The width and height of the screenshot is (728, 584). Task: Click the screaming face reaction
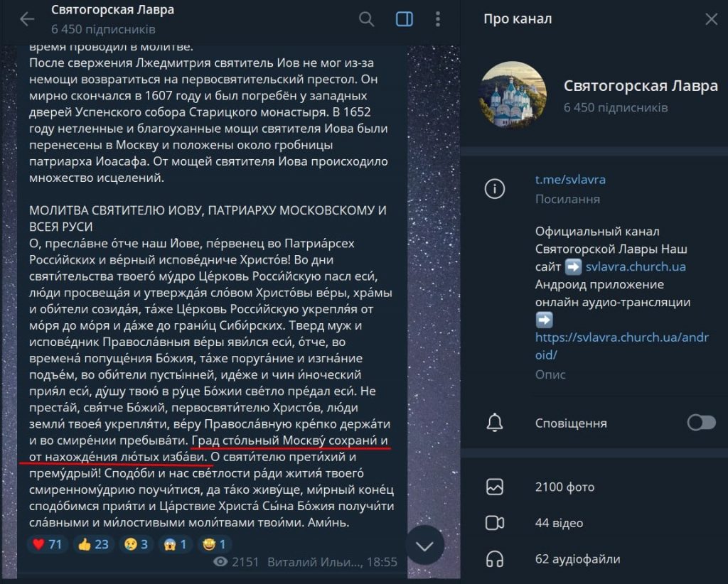click(175, 544)
